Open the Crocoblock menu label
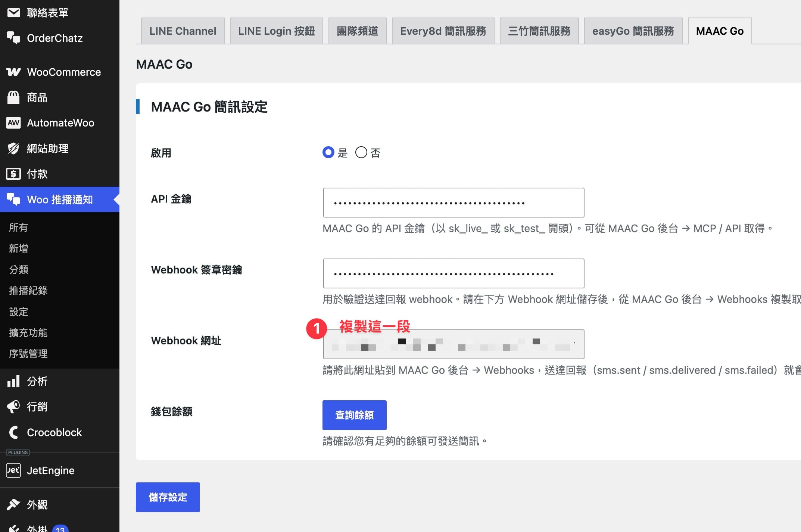 pyautogui.click(x=54, y=432)
